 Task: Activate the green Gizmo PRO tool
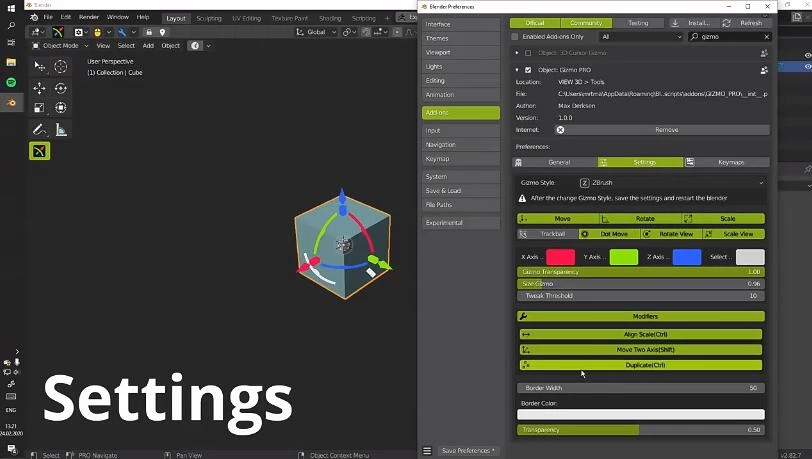40,151
